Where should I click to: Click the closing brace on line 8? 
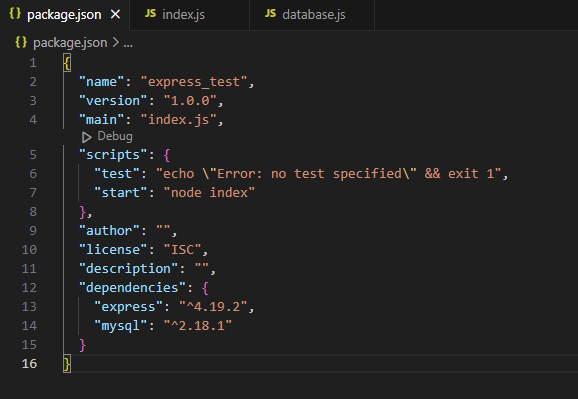(x=83, y=212)
